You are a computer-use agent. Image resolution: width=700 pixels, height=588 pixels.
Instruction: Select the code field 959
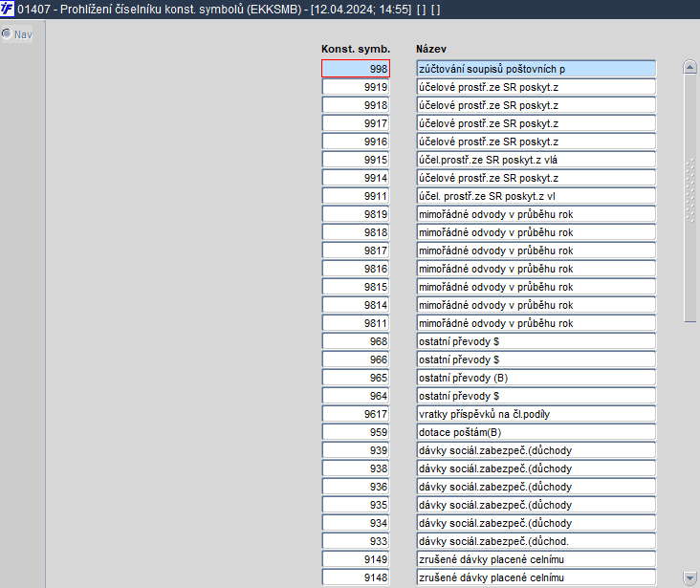coord(356,432)
